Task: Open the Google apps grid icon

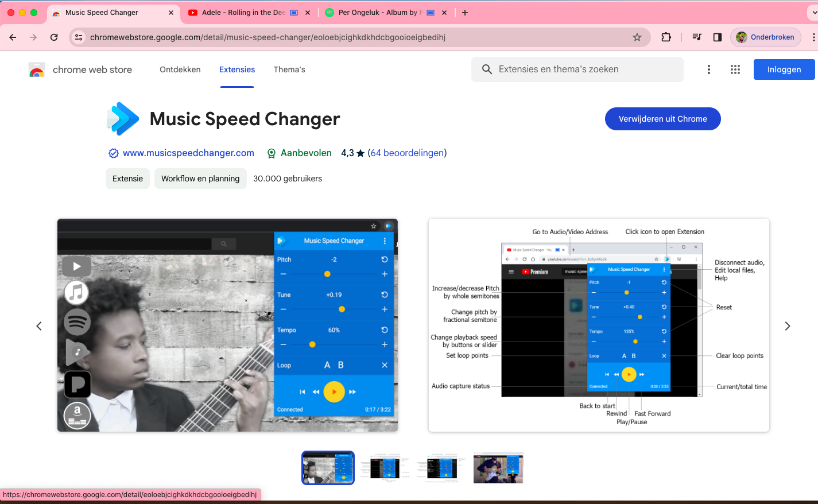Action: [x=735, y=69]
